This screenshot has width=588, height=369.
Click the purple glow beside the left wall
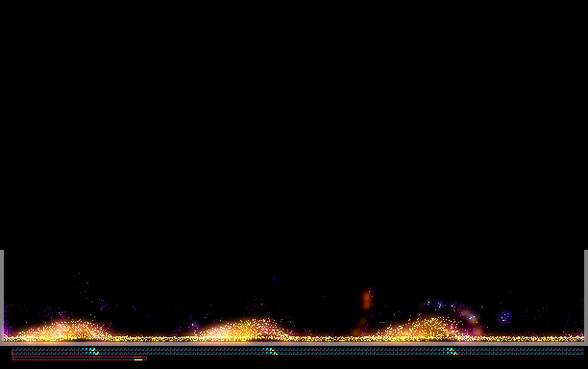[6, 330]
